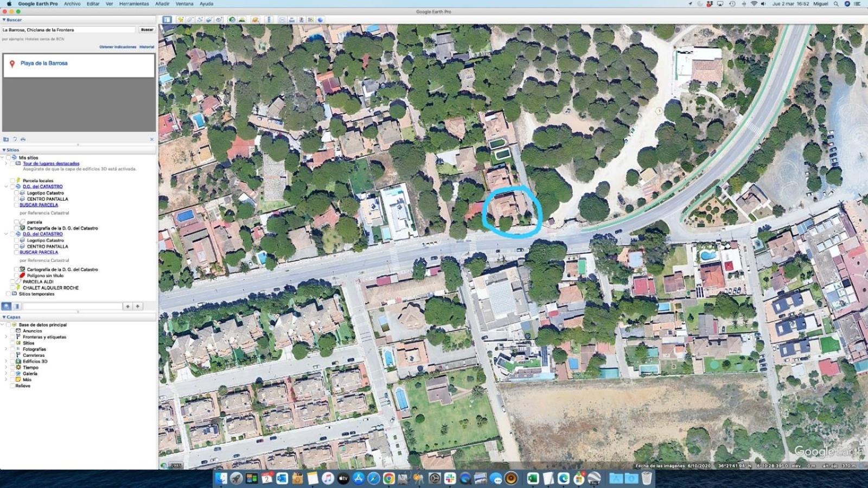Open the Añadir menu
Screen dimensions: 868x488
162,4
